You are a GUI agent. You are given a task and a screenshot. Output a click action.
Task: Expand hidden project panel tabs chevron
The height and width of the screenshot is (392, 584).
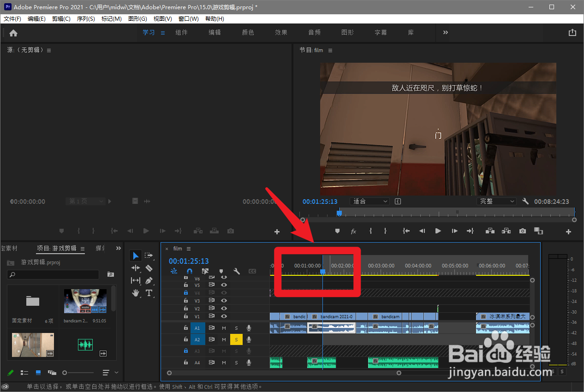pos(118,248)
